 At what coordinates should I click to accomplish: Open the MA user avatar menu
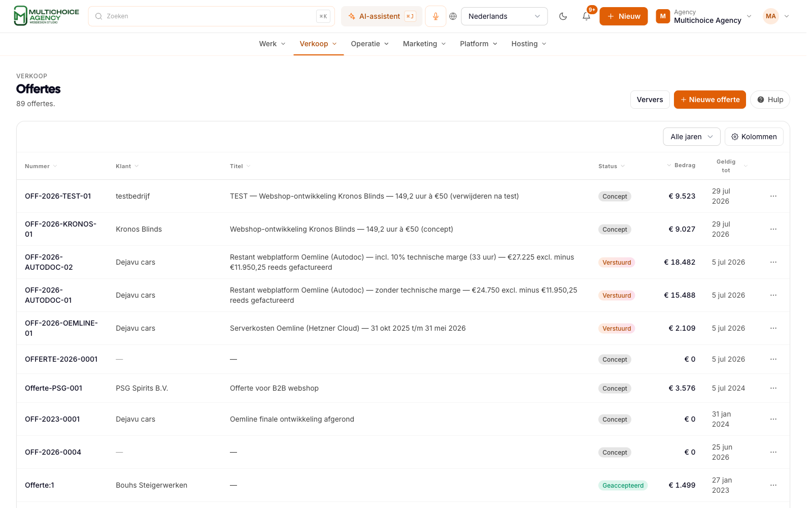(x=776, y=16)
